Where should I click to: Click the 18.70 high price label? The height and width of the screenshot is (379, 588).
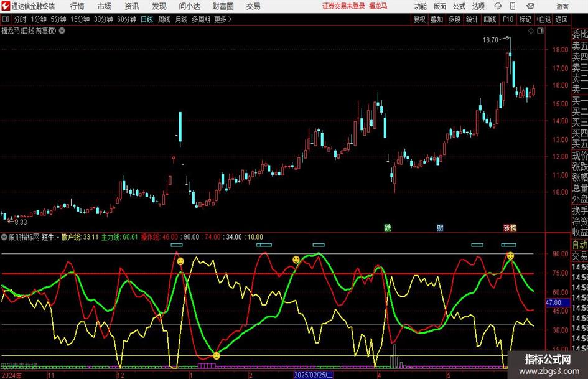[490, 40]
